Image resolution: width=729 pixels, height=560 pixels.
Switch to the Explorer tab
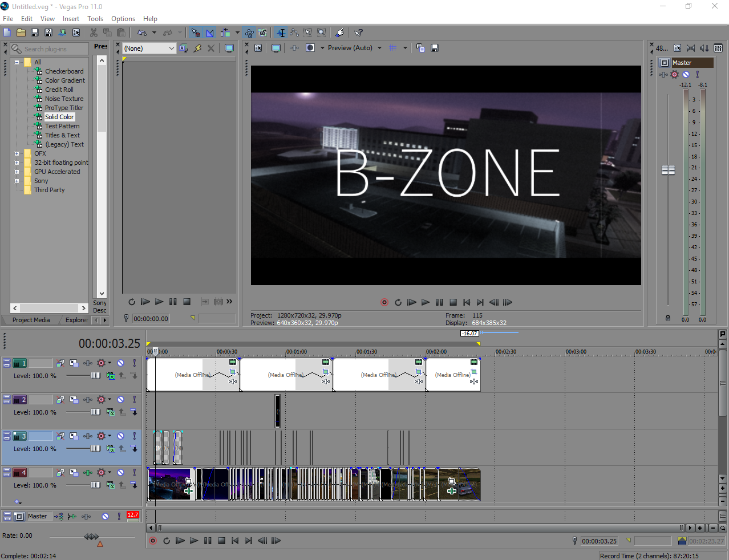[76, 320]
